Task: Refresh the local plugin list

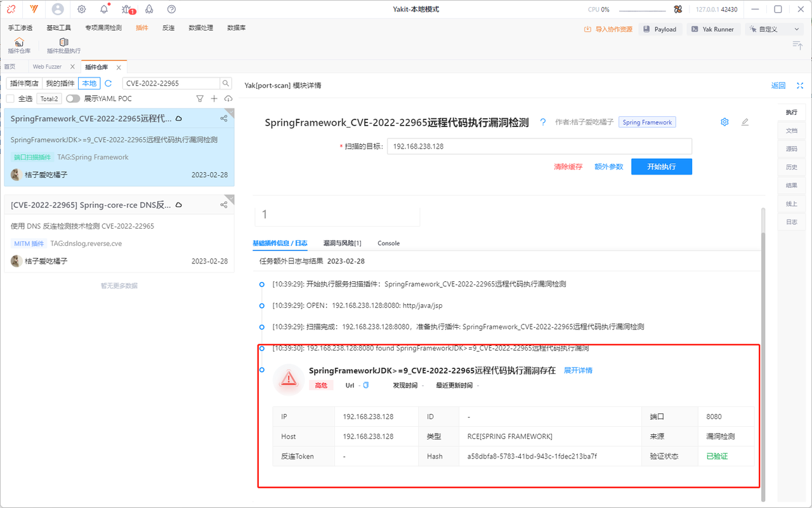Action: click(x=108, y=83)
